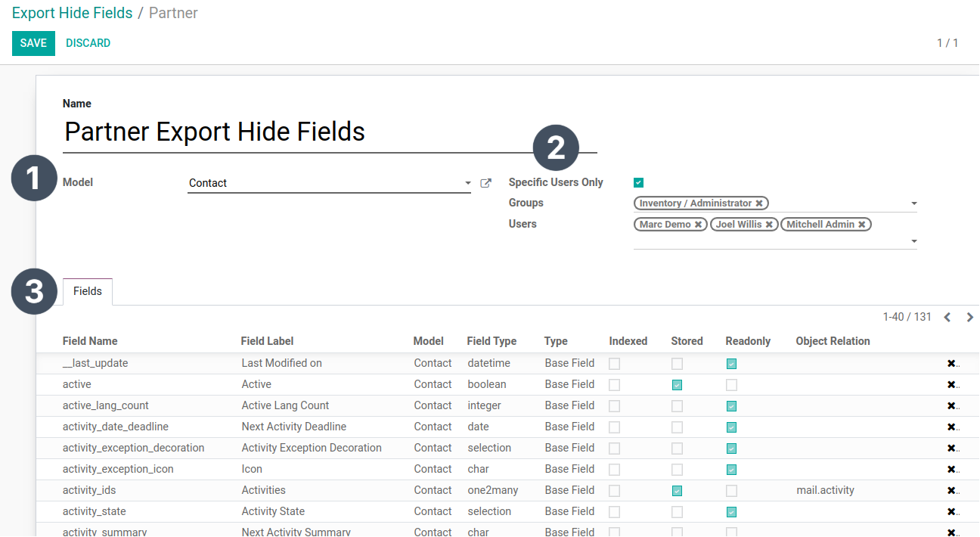Sort by Readonly column header

[x=748, y=341]
